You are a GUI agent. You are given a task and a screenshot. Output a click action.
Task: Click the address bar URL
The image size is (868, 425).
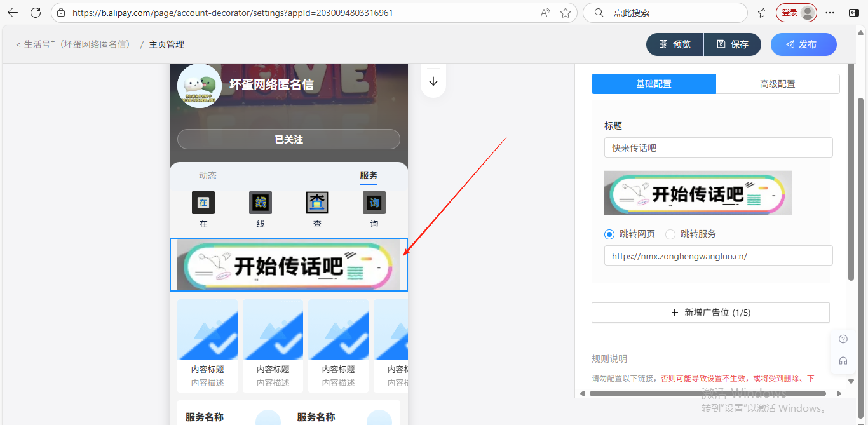233,13
